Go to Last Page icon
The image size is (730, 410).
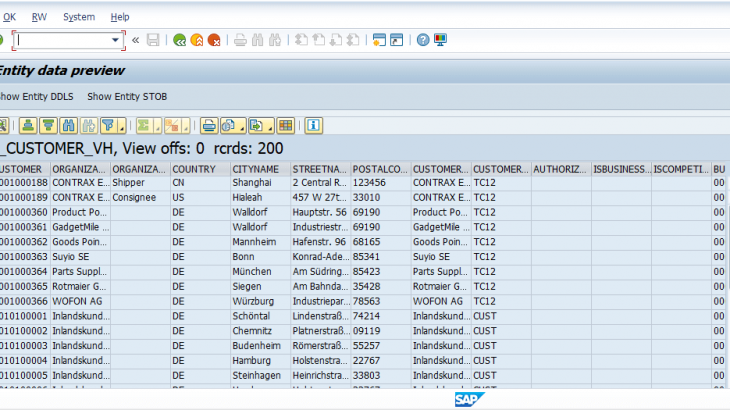tap(353, 40)
